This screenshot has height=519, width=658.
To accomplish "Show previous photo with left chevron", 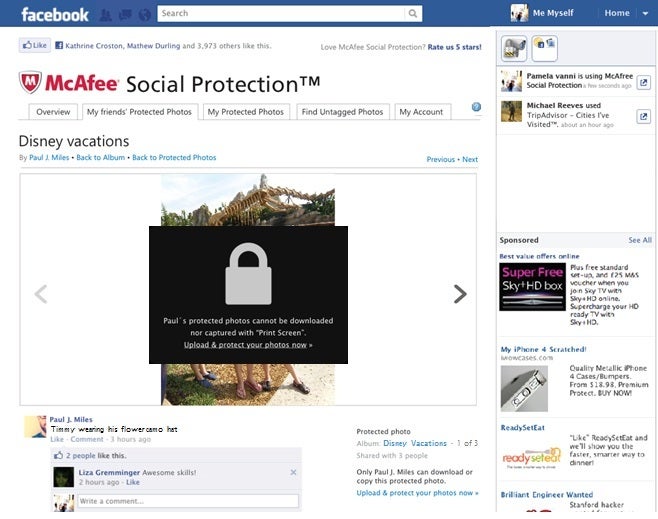I will [41, 294].
